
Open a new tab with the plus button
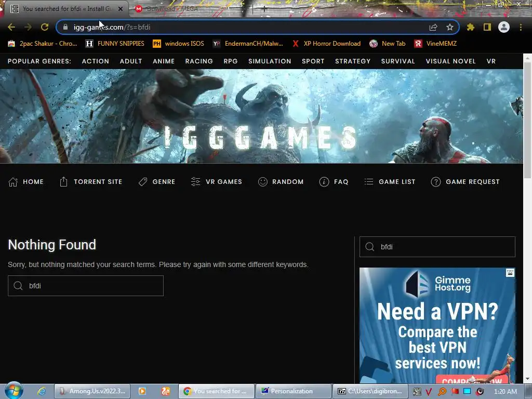(264, 9)
